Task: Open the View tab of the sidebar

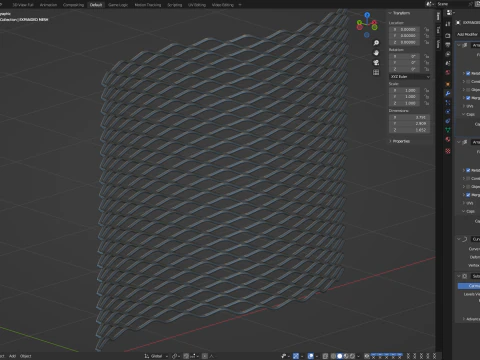Action: click(x=438, y=44)
